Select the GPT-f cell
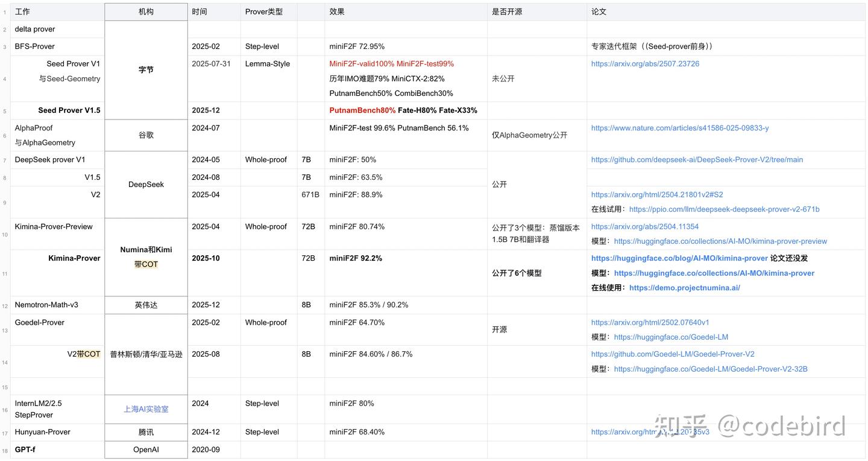 (x=25, y=450)
